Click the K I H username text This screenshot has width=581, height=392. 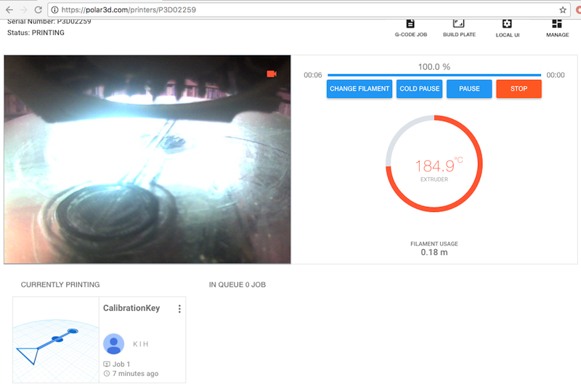(x=140, y=344)
